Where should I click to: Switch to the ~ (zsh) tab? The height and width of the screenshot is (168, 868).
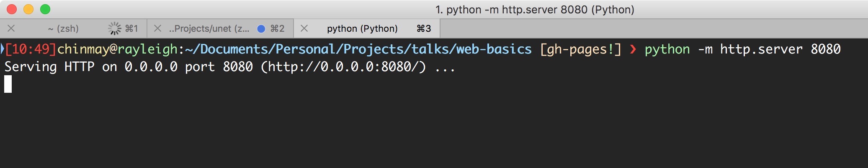63,28
